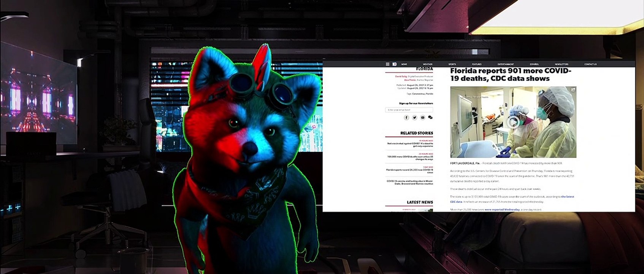Click the article headline about 901 deaths
Screen dimensions: 644x274
(x=511, y=75)
